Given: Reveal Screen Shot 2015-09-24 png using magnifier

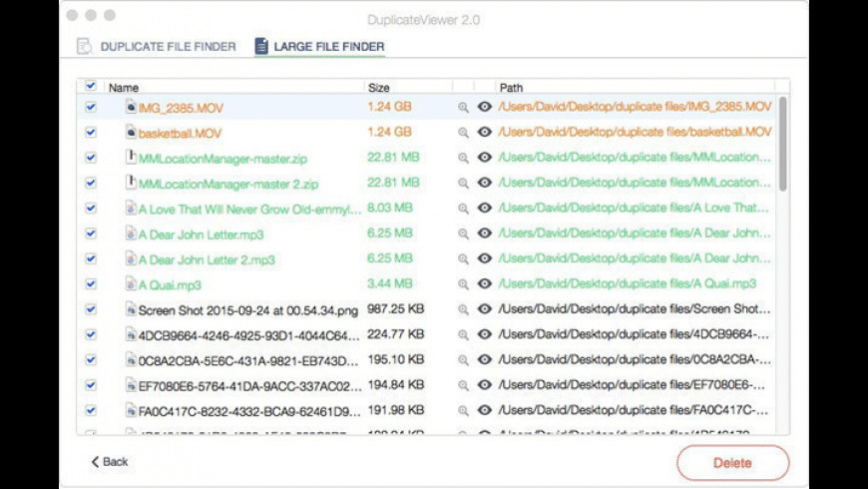Looking at the screenshot, I should [463, 309].
